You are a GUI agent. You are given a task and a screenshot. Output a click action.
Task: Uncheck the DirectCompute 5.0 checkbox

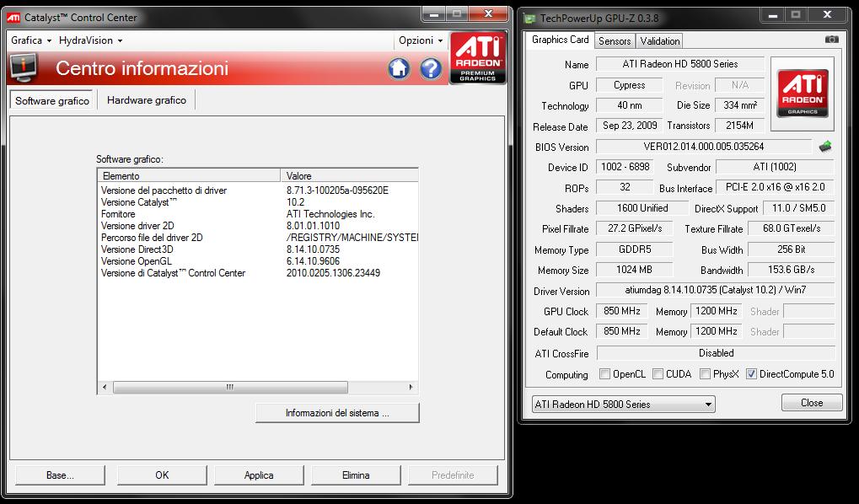pyautogui.click(x=752, y=374)
